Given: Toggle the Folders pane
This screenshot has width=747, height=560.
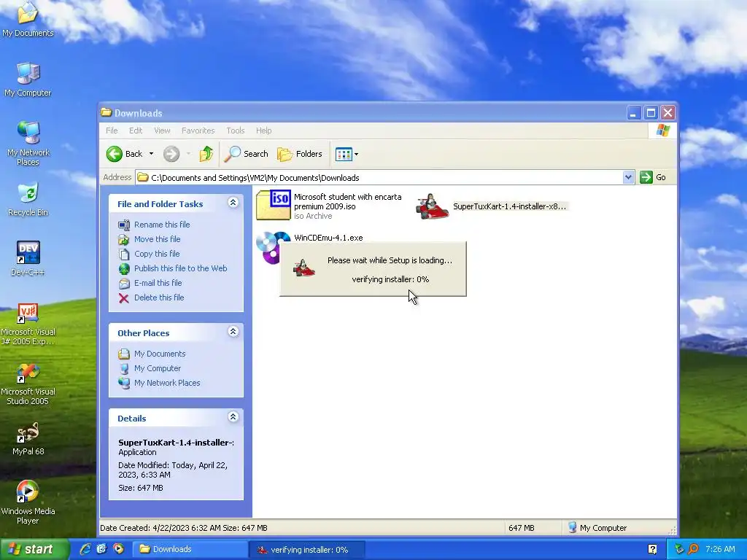Looking at the screenshot, I should [300, 154].
